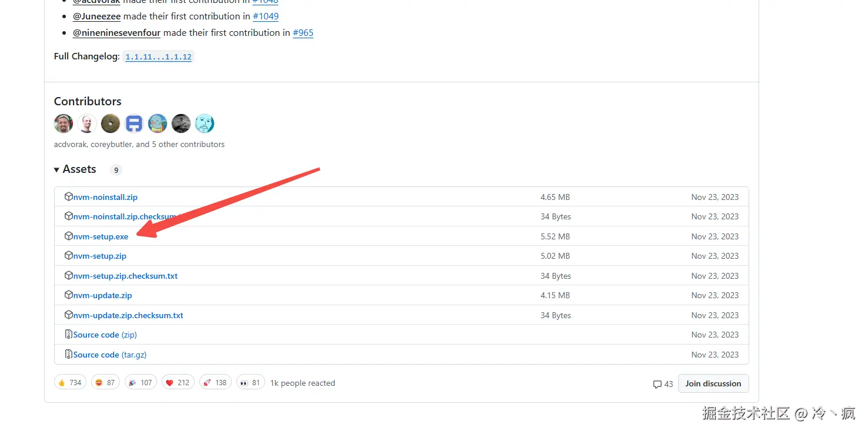Click file-zip icon beside Source code (zip)
The image size is (868, 434).
pyautogui.click(x=69, y=335)
